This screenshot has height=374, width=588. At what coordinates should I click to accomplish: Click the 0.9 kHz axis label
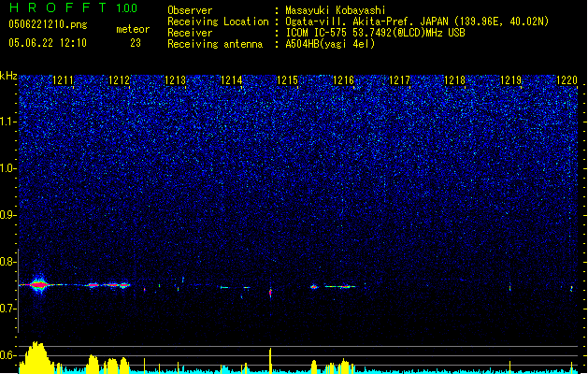7,215
